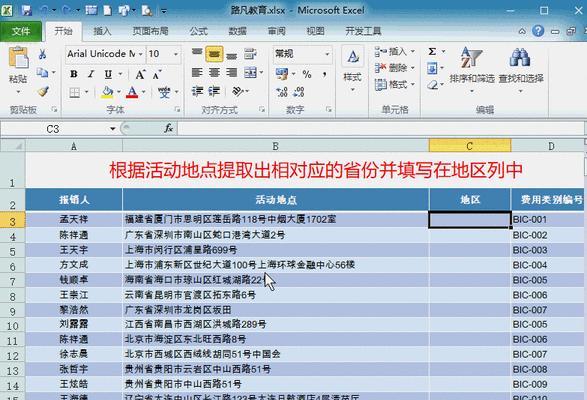This screenshot has width=587, height=400.
Task: Click the bottom align icon
Action: coord(232,56)
